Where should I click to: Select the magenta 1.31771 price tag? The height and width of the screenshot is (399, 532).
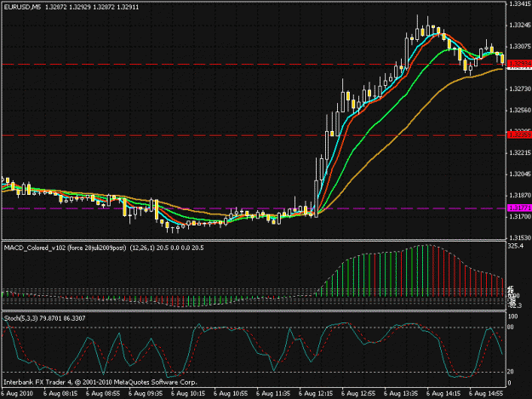519,208
